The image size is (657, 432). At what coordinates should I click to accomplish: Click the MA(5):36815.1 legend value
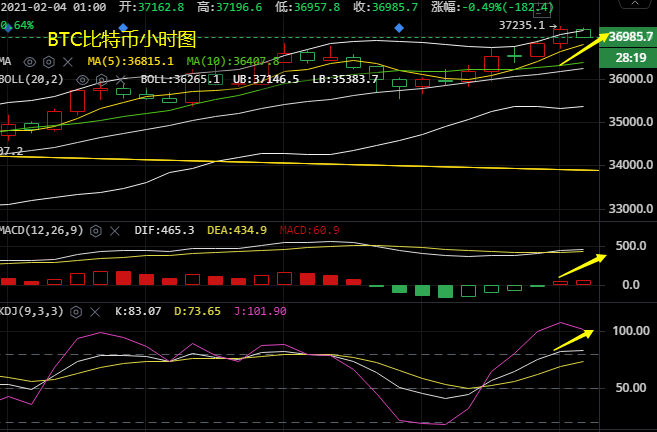pos(126,61)
